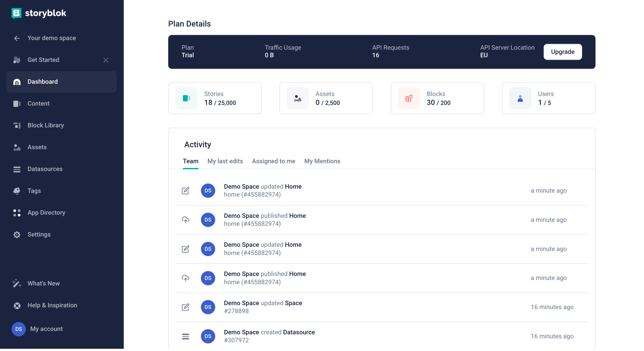Switch to the My last edits tab

225,161
